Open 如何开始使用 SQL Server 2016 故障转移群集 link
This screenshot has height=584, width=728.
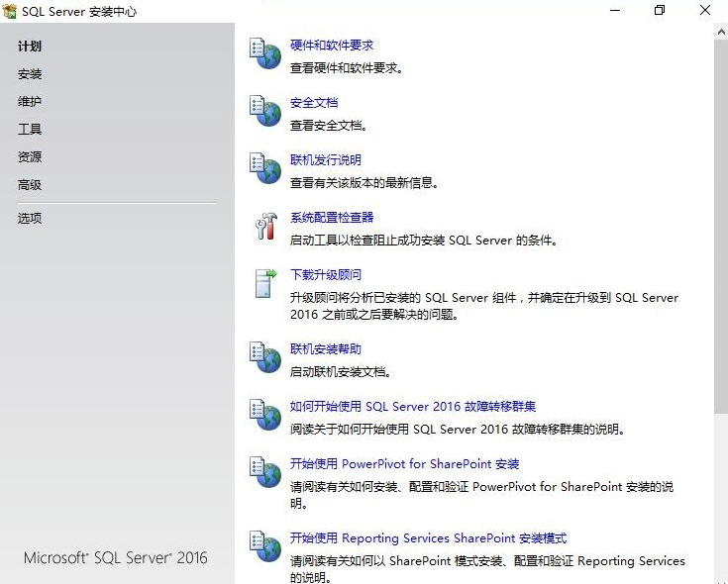pos(413,407)
